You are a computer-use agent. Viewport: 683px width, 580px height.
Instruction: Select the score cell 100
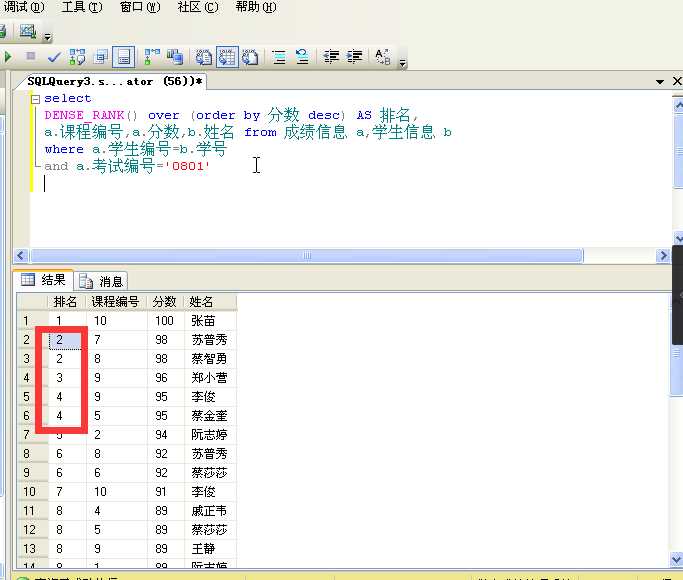pyautogui.click(x=166, y=321)
